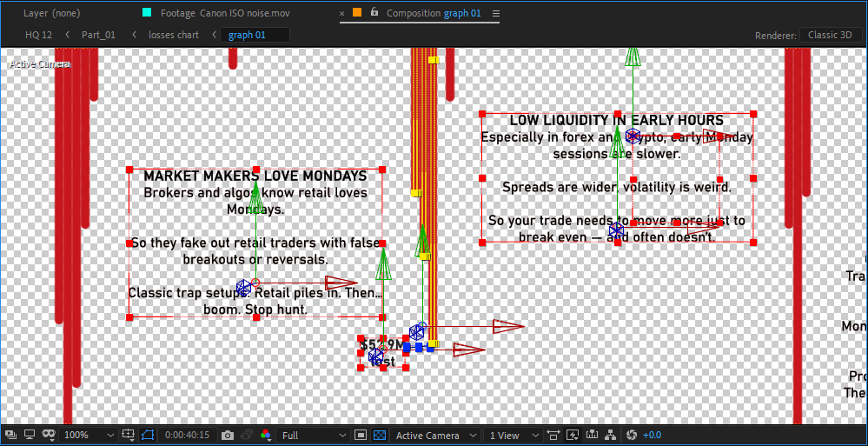
Task: Open the resolution dropdown set to Full
Action: (314, 436)
